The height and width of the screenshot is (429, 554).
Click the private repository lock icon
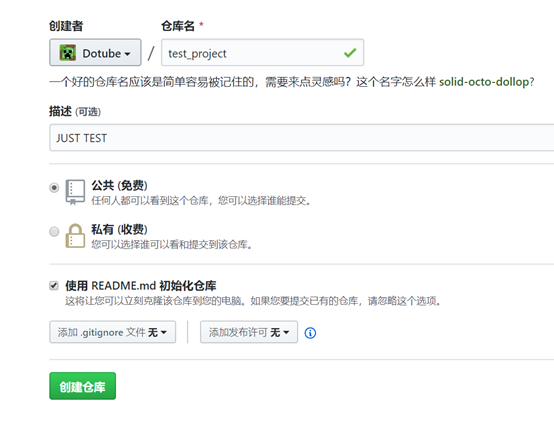(x=75, y=236)
